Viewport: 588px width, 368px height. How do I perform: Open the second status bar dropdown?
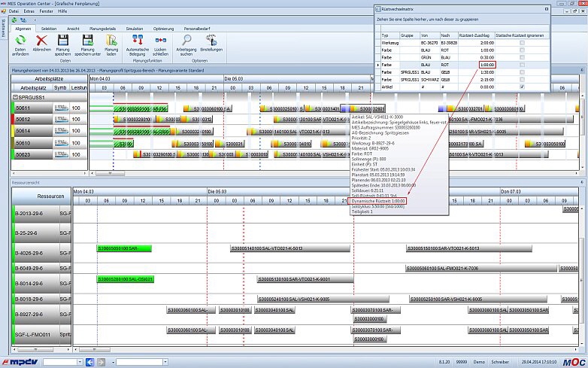[165, 362]
